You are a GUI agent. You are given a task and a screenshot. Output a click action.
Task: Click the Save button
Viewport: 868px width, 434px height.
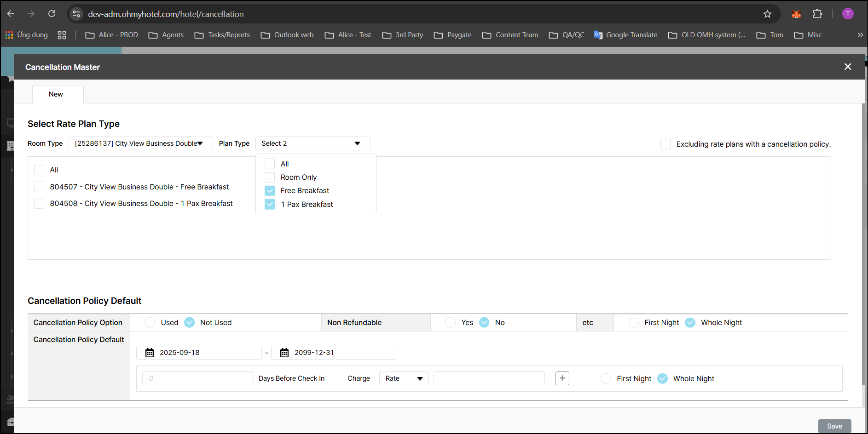(x=834, y=426)
